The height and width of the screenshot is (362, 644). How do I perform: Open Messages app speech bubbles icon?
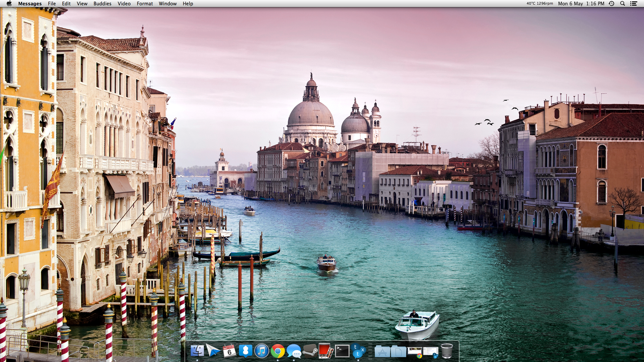(x=294, y=351)
